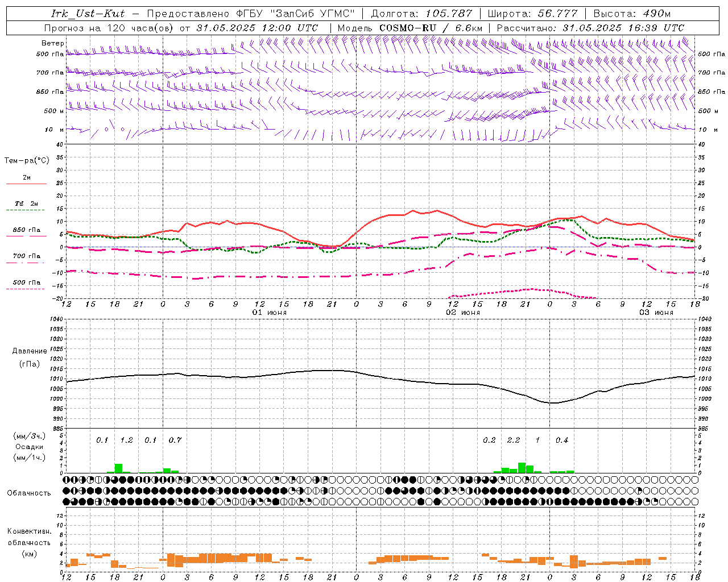
Task: Click the "2.2" precipitation amount value
Action: coord(514,440)
